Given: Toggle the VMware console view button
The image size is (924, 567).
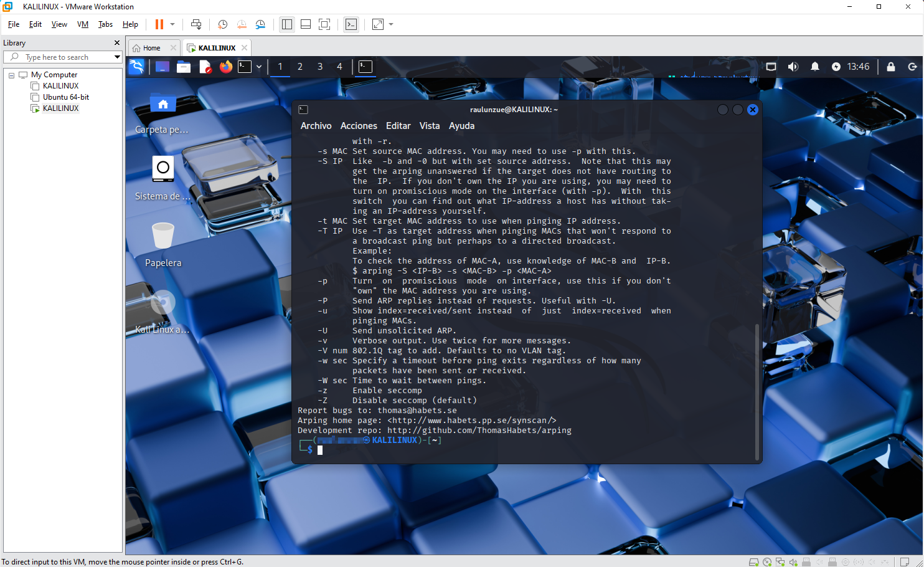Looking at the screenshot, I should (x=351, y=24).
